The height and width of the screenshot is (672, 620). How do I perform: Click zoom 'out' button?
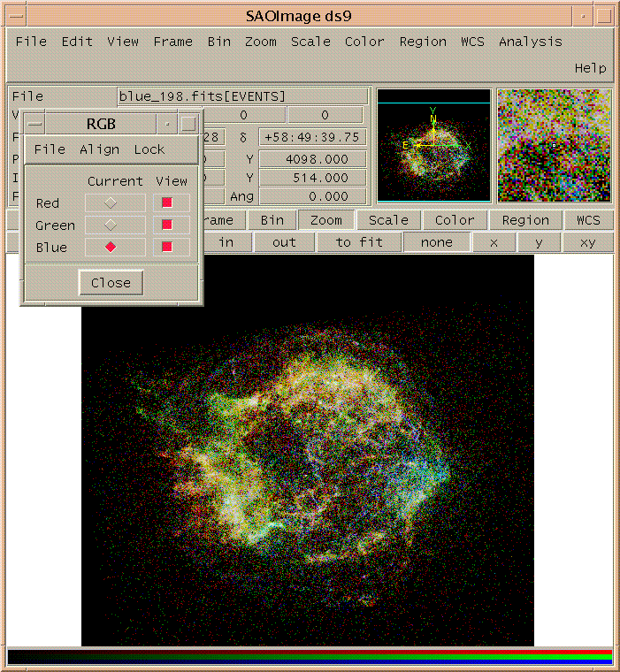pyautogui.click(x=284, y=242)
